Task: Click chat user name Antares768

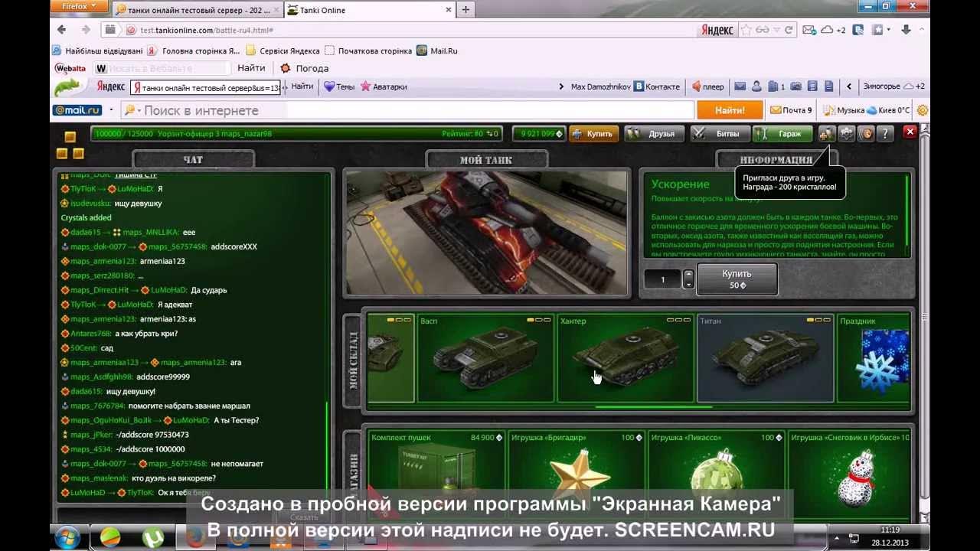Action: tap(91, 333)
